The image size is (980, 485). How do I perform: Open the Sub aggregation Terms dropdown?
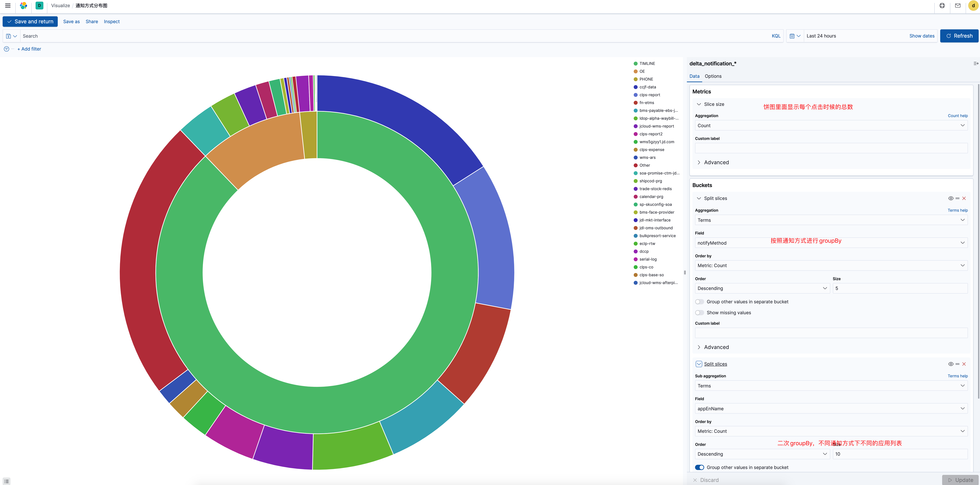pos(831,386)
